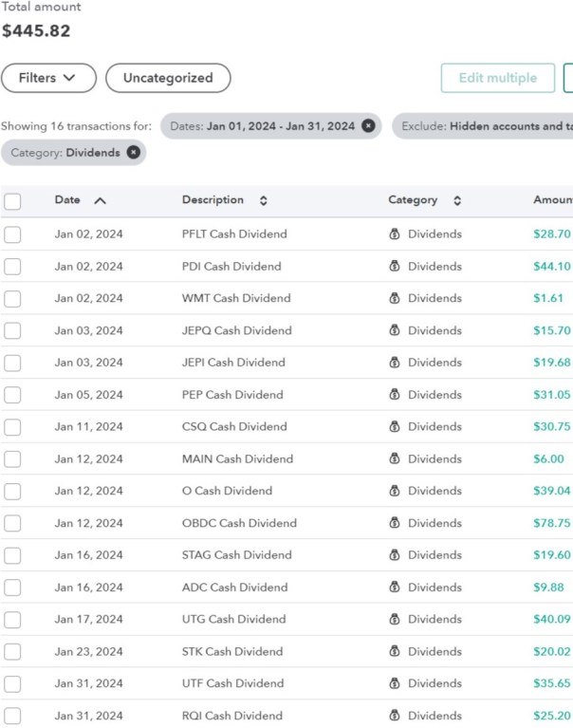Click dividend category icon for UTG row
Image resolution: width=573 pixels, height=728 pixels.
click(x=395, y=620)
